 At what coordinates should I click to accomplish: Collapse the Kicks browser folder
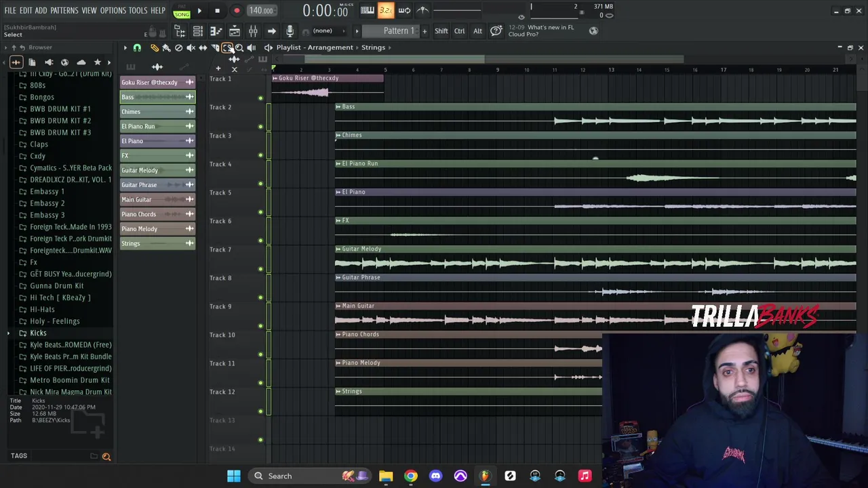coord(38,333)
